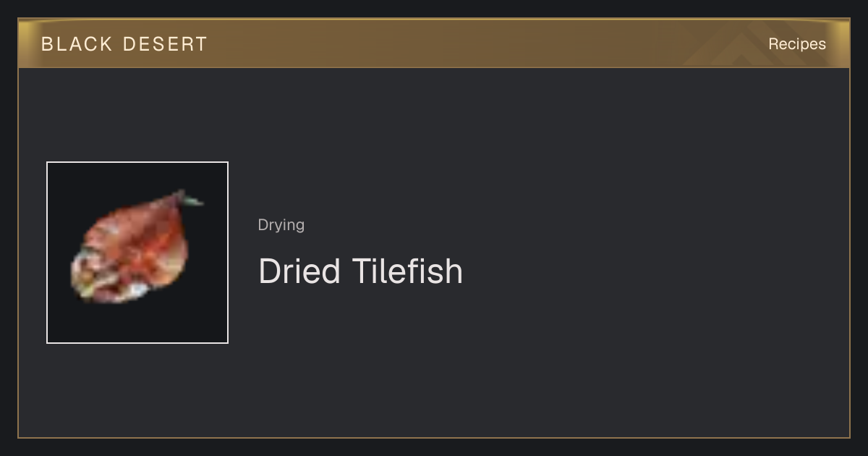The width and height of the screenshot is (868, 456).
Task: Click the dark card area beneath Recipes
Action: (x=797, y=130)
